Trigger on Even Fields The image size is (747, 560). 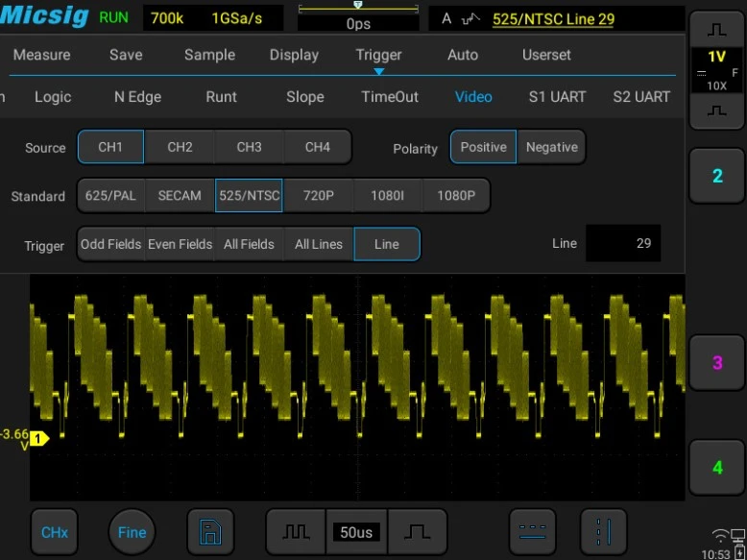click(x=180, y=244)
